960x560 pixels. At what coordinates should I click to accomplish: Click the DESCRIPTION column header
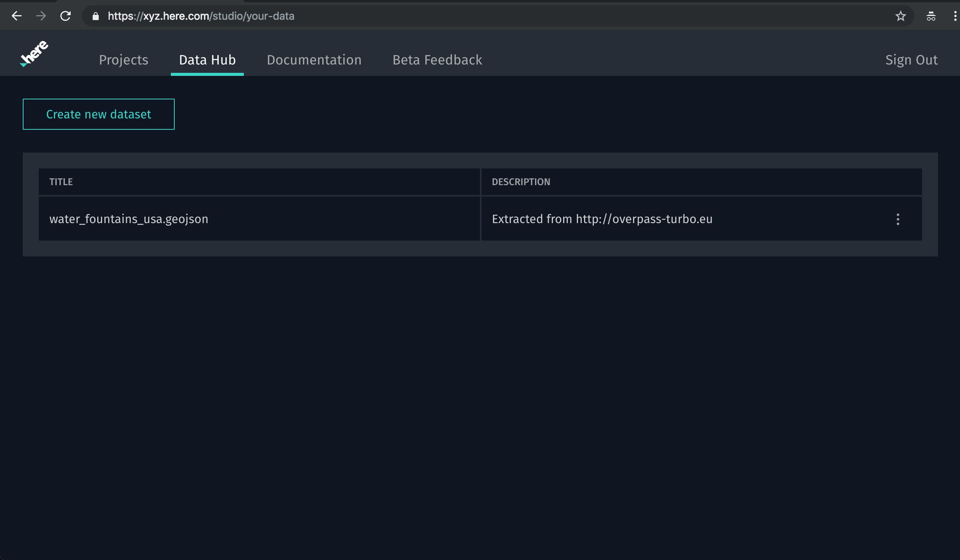(x=520, y=182)
